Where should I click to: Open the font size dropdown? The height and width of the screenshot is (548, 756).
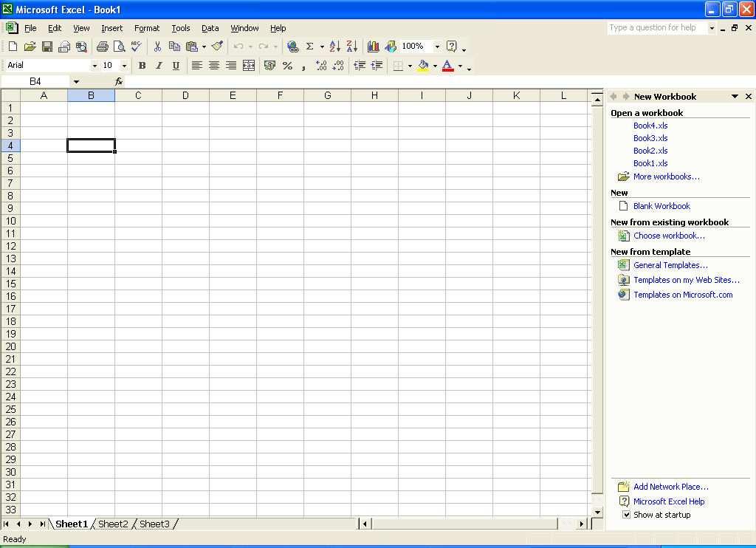click(x=124, y=66)
